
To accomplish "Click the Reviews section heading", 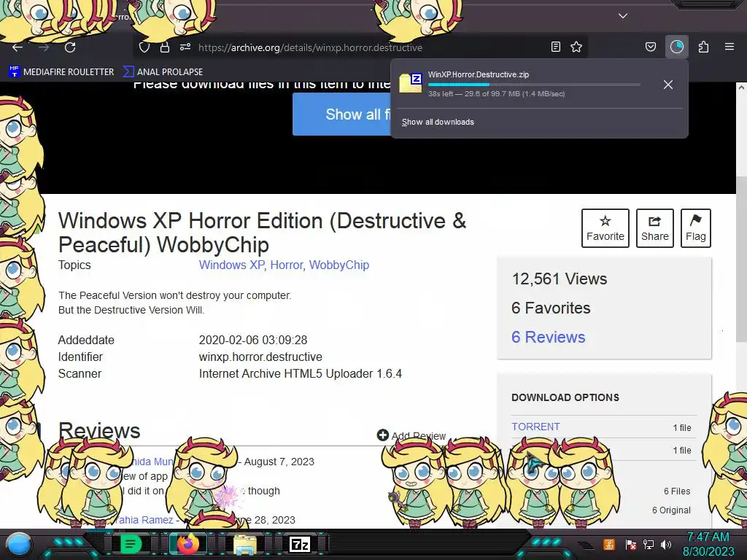I will (99, 430).
